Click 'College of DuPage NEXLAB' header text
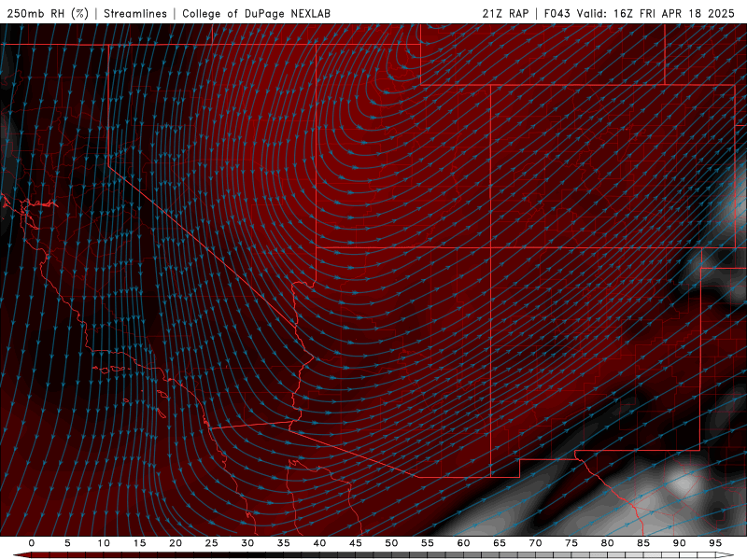The height and width of the screenshot is (560, 747). coord(256,13)
